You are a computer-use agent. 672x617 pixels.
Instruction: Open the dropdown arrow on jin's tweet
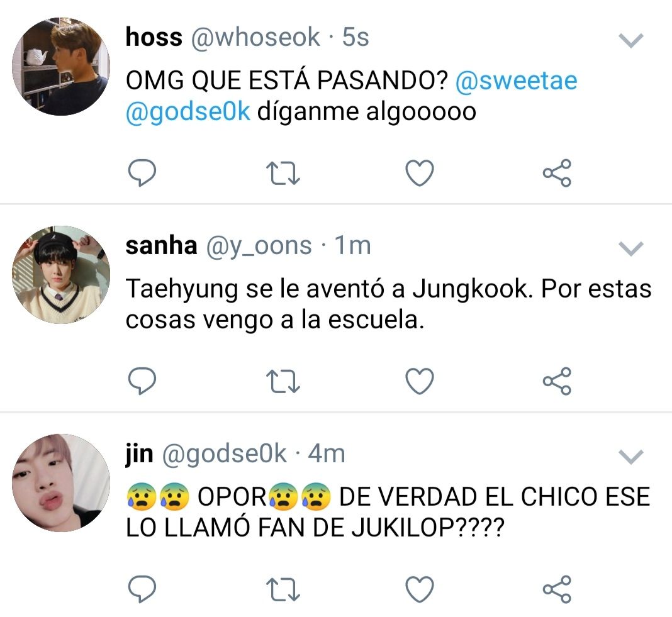(631, 457)
